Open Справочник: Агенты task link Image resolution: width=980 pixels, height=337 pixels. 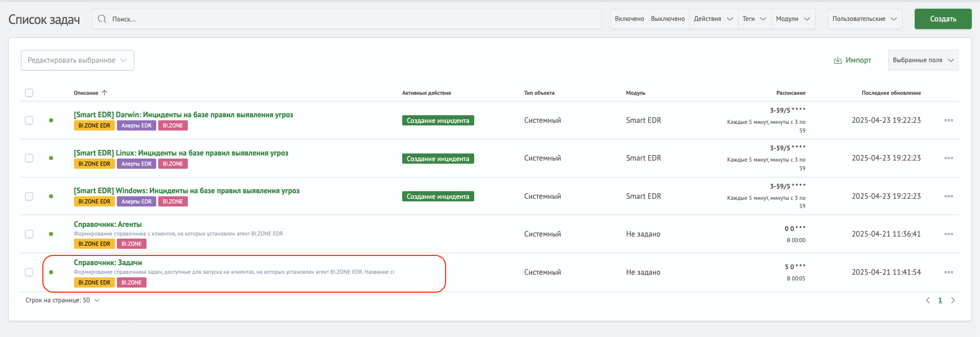click(x=108, y=224)
